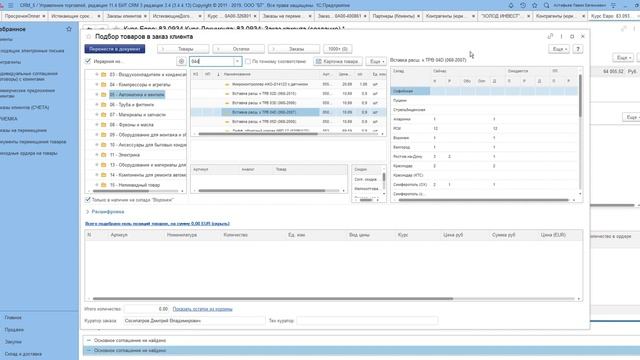640x360 pixels.
Task: Open Главное section in left panel
Action: [13, 317]
